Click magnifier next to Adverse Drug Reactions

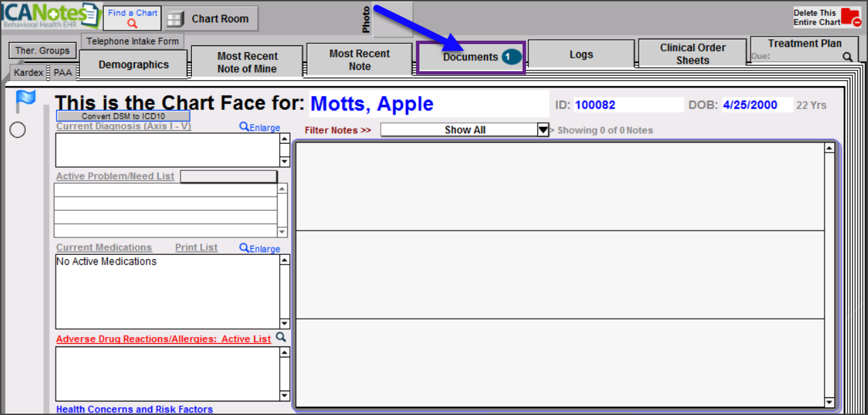[x=281, y=338]
